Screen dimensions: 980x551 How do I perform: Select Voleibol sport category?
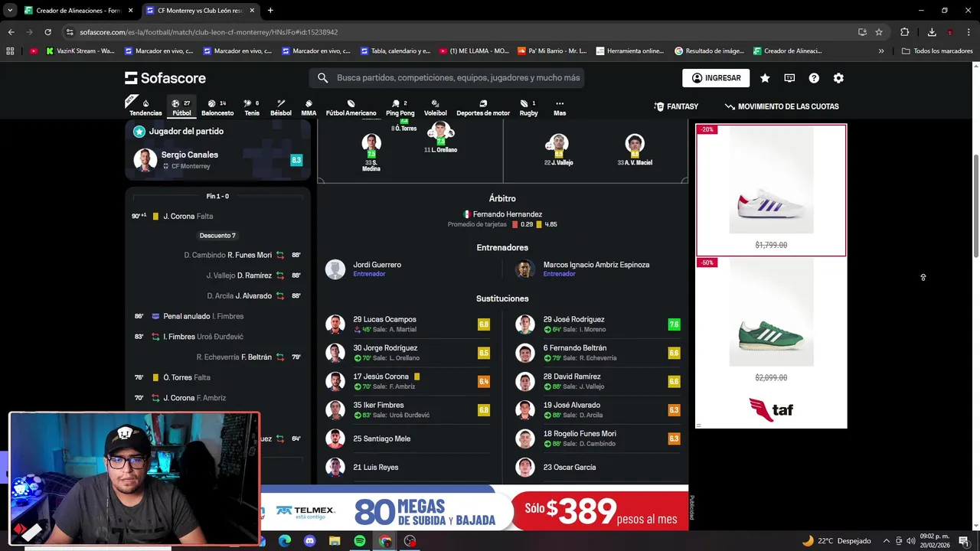tap(435, 108)
